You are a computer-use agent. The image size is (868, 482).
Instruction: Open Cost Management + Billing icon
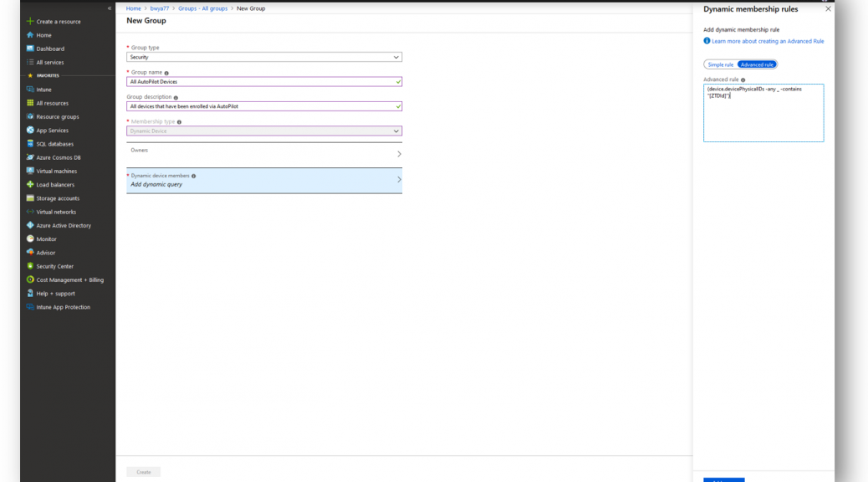click(30, 279)
